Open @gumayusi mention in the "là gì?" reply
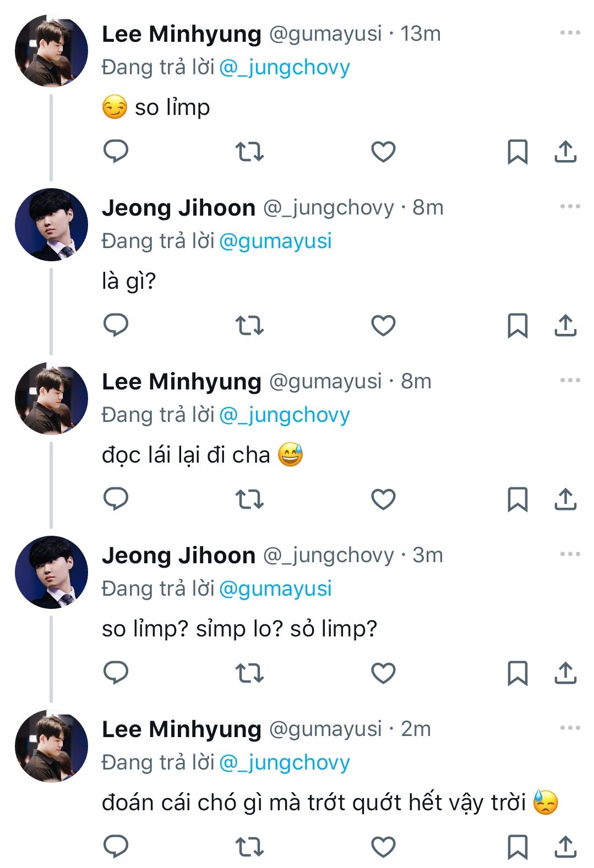This screenshot has height=868, width=594. (275, 241)
